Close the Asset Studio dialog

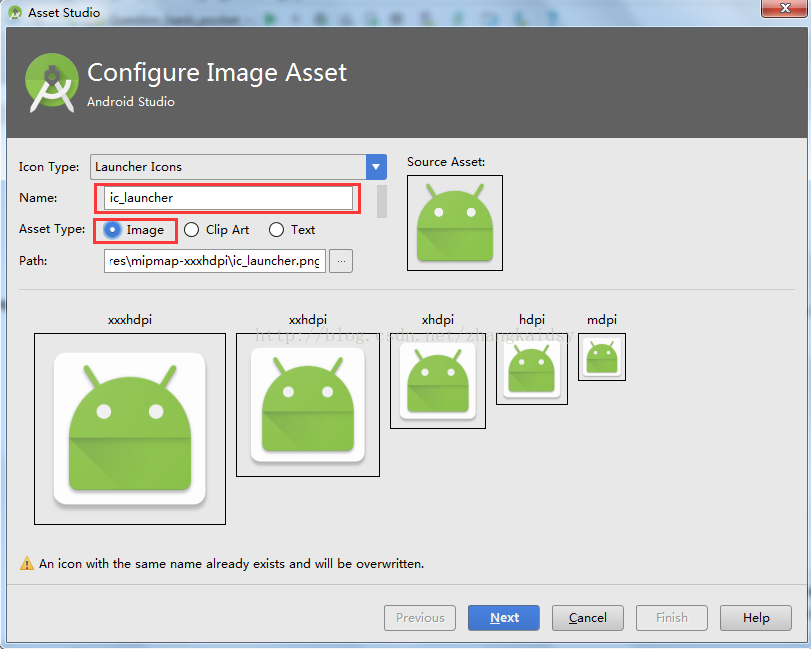point(784,8)
